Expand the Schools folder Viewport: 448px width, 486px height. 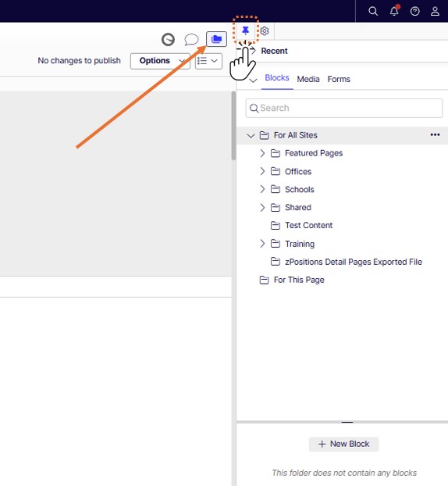click(x=262, y=189)
